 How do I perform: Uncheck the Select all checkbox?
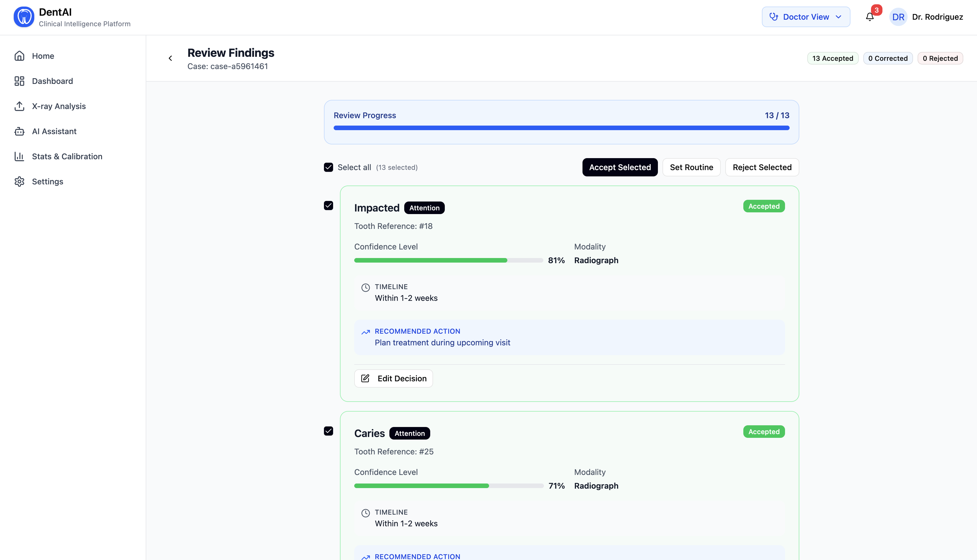pyautogui.click(x=328, y=167)
